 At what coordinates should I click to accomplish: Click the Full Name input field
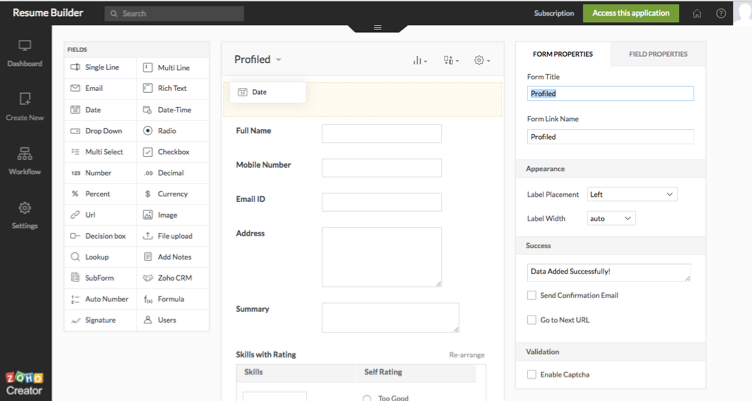tap(382, 134)
